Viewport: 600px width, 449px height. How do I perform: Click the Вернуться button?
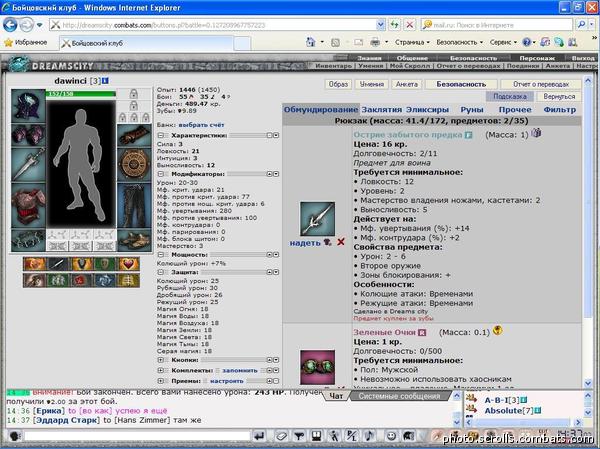[559, 96]
